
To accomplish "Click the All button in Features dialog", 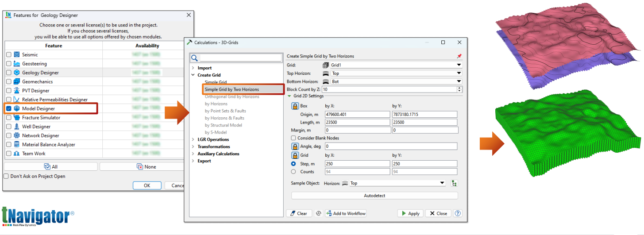I will click(x=50, y=167).
